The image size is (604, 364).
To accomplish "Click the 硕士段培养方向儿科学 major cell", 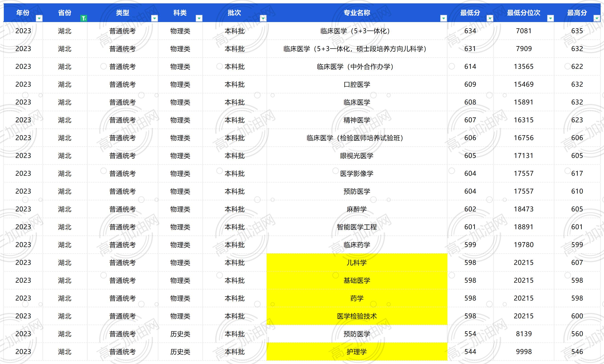I will coord(357,49).
